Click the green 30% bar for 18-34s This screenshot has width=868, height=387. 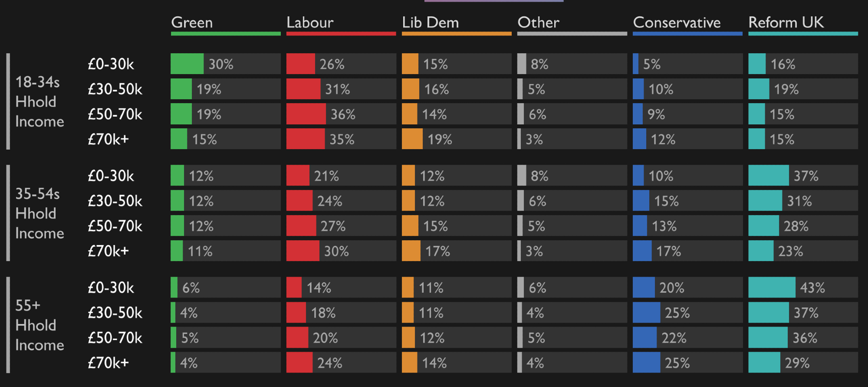[x=187, y=64]
